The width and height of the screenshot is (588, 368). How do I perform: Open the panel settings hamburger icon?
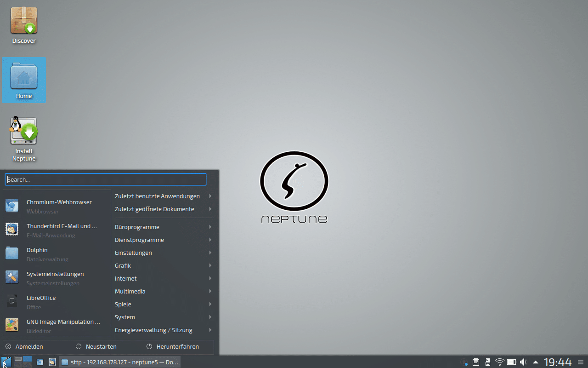click(x=581, y=362)
